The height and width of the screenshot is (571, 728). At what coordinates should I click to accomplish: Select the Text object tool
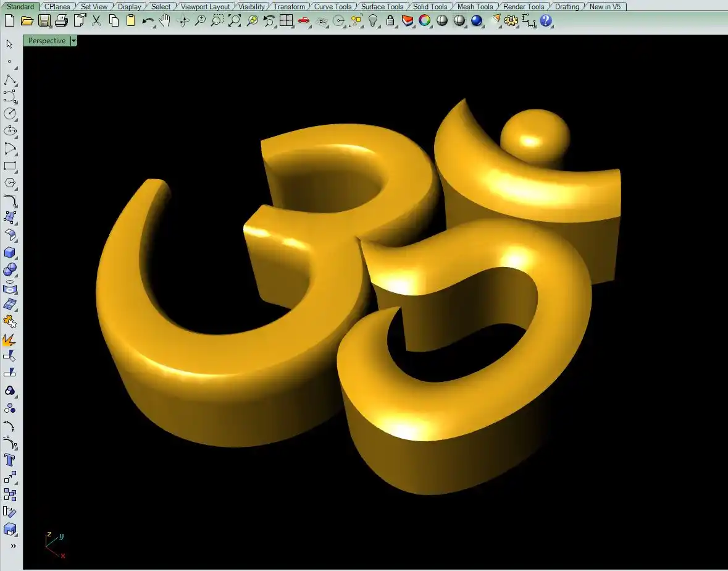click(10, 460)
